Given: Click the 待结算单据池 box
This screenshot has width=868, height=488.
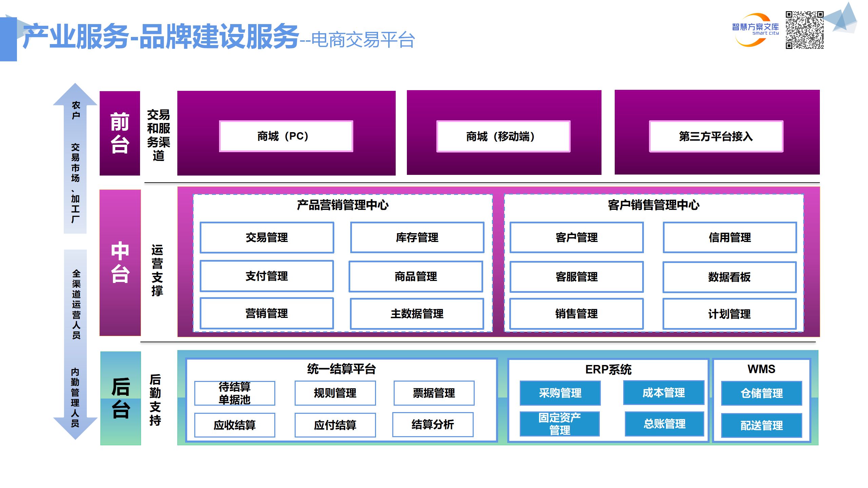Looking at the screenshot, I should (235, 393).
